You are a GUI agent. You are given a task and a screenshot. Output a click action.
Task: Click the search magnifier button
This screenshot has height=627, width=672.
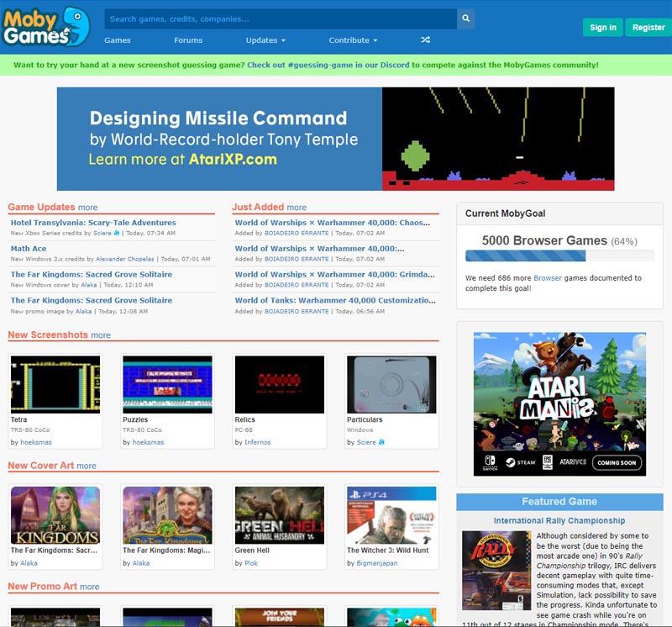pos(466,18)
